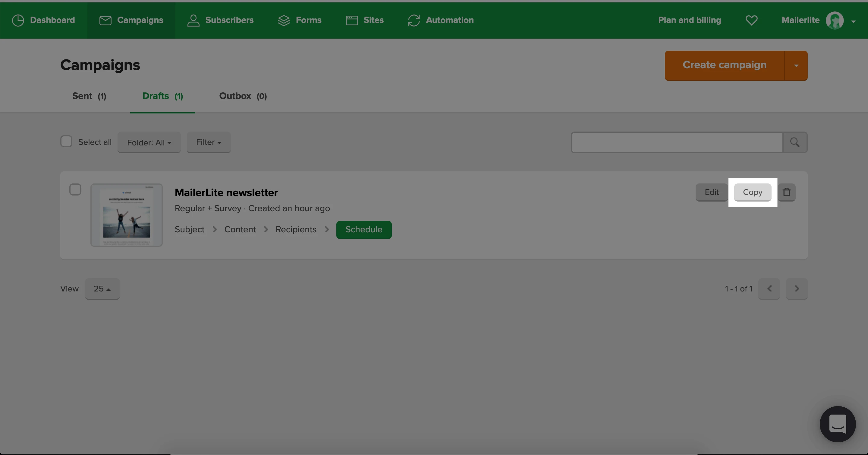
Task: Open Dashboard from the clock icon
Action: [x=18, y=20]
